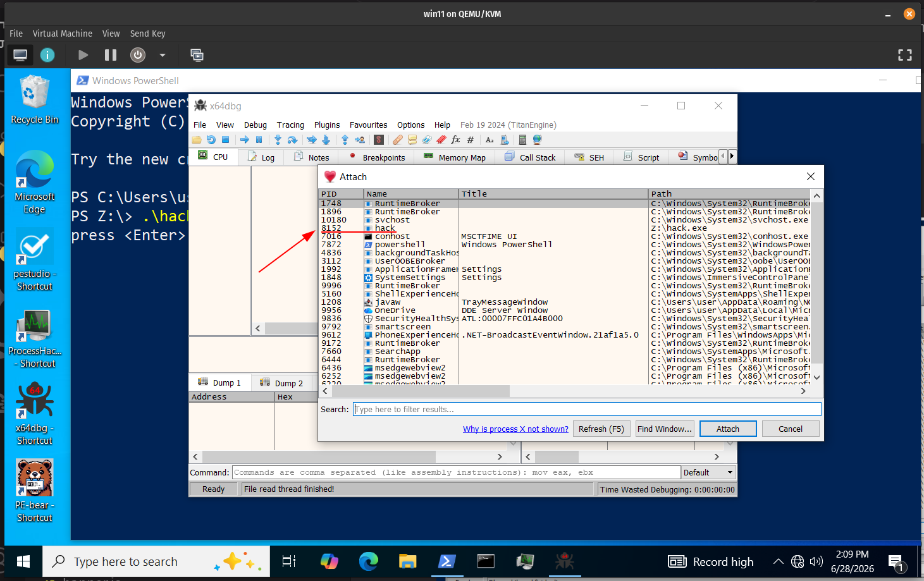Image resolution: width=924 pixels, height=581 pixels.
Task: Open the Scylla plugin icon
Action: point(379,140)
